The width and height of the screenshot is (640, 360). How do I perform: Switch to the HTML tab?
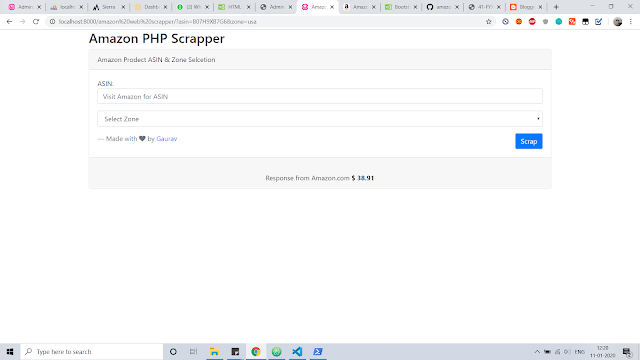pos(234,7)
